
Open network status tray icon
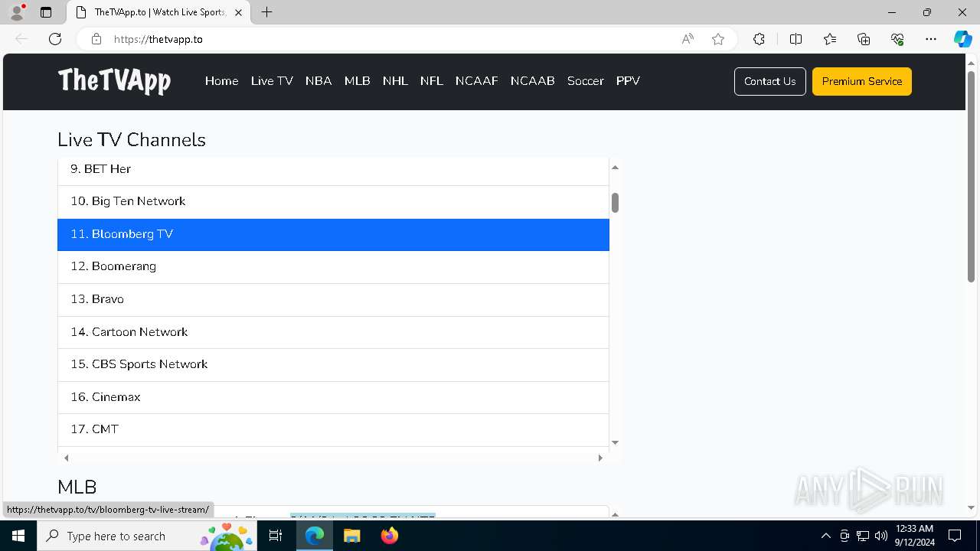[x=863, y=536]
